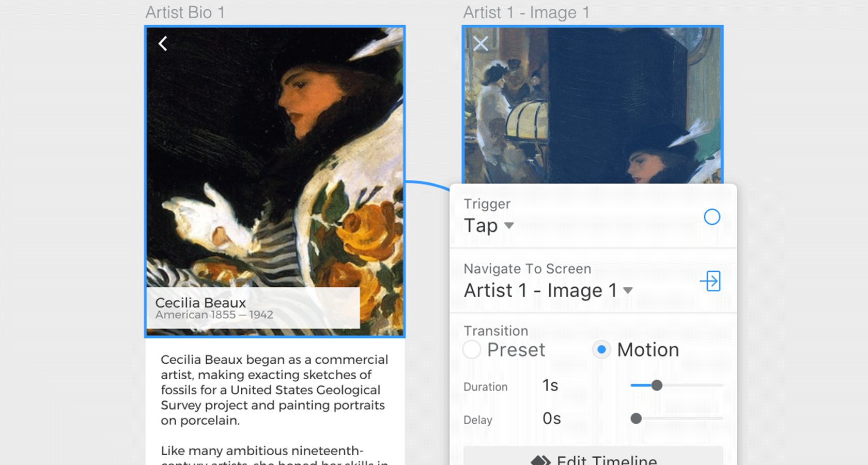Image resolution: width=868 pixels, height=465 pixels.
Task: Click the X close icon on Artist 1 Image
Action: click(x=481, y=44)
